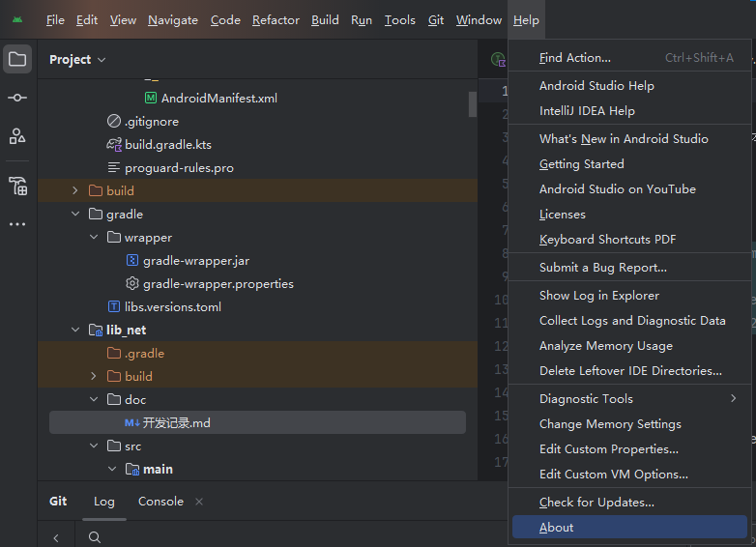Select the 开发记录.md file
The height and width of the screenshot is (547, 756).
176,423
